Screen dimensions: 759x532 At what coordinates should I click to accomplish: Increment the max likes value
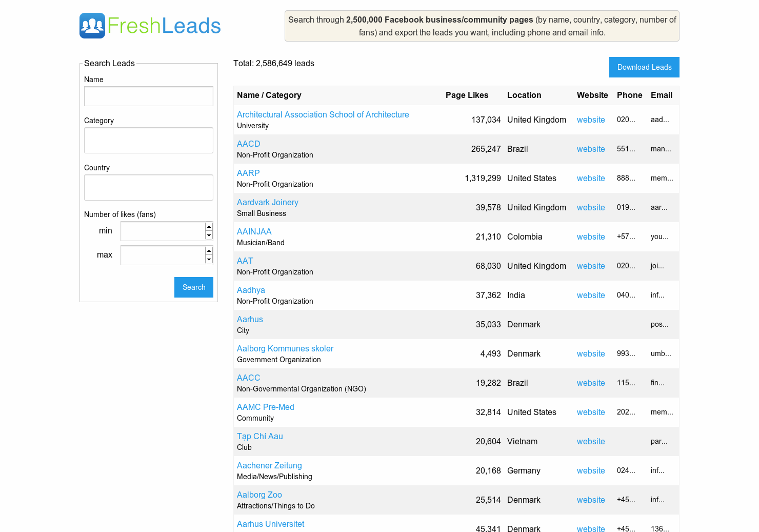[x=209, y=250]
